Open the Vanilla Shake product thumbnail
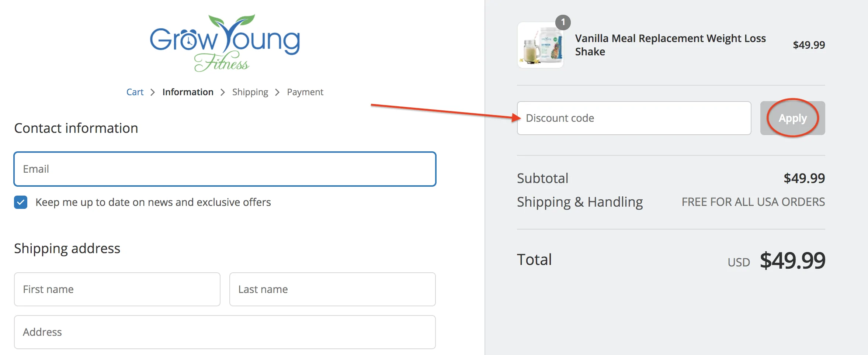This screenshot has width=868, height=355. [541, 45]
